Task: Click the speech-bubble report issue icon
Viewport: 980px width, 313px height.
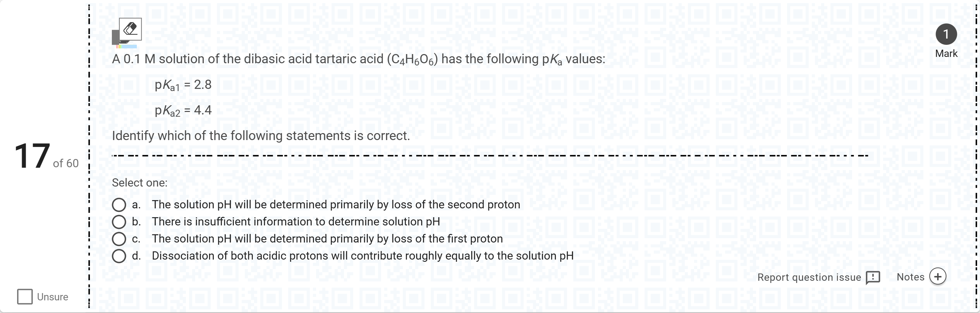Action: click(873, 277)
